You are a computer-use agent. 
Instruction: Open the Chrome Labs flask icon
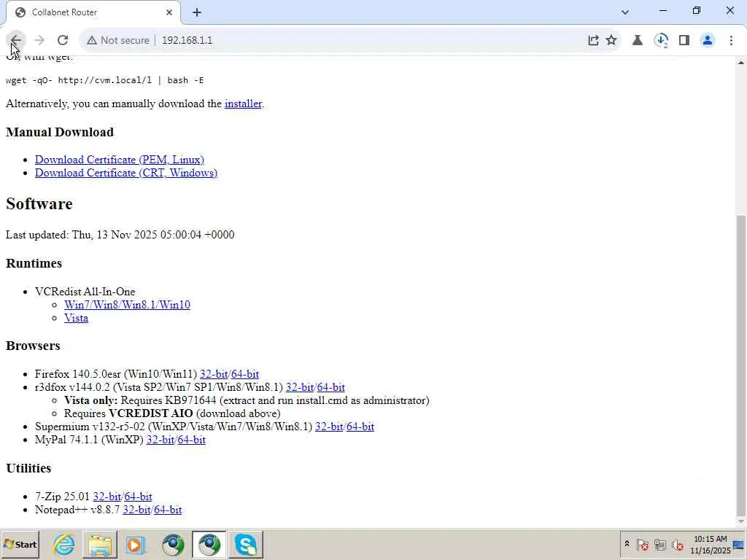click(x=637, y=41)
